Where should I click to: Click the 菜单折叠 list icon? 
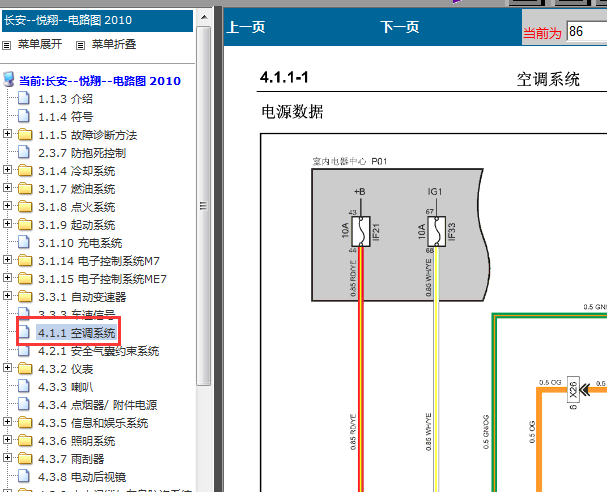[80, 45]
